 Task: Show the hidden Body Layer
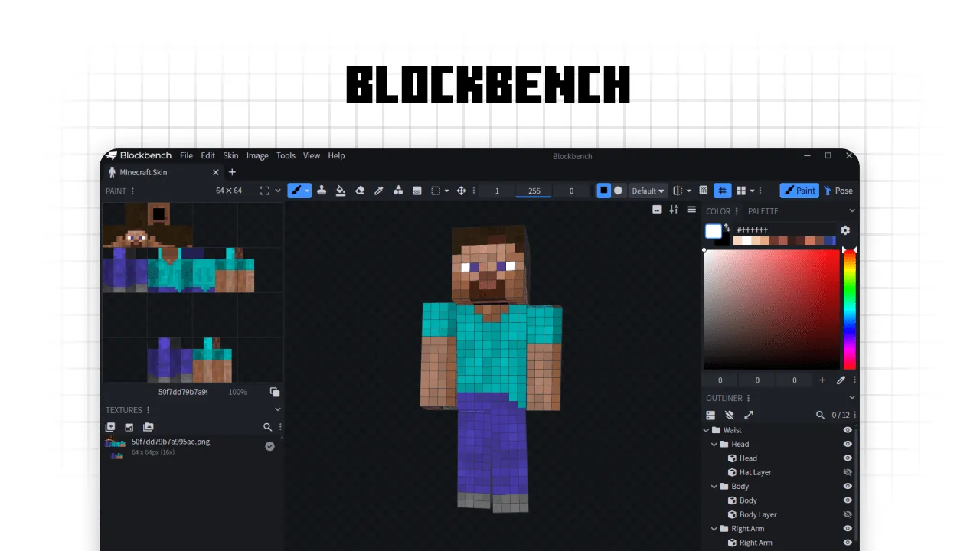click(x=848, y=514)
